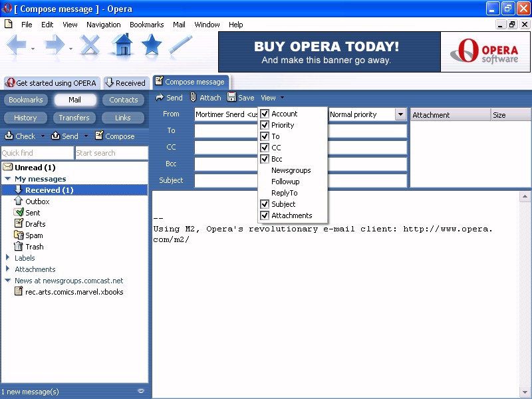Screen dimensions: 532x399
Task: Open the Normal priority dropdown
Action: 400,114
